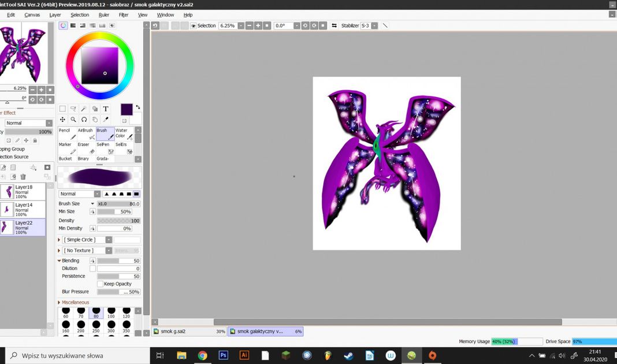This screenshot has width=617, height=364.
Task: Expand the Miscellaneous section
Action: pos(60,302)
